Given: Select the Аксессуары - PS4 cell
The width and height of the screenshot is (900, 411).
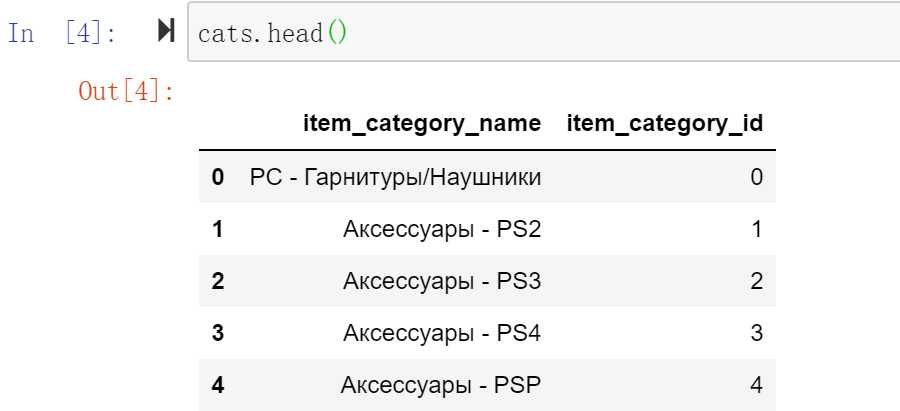Looking at the screenshot, I should [x=442, y=333].
